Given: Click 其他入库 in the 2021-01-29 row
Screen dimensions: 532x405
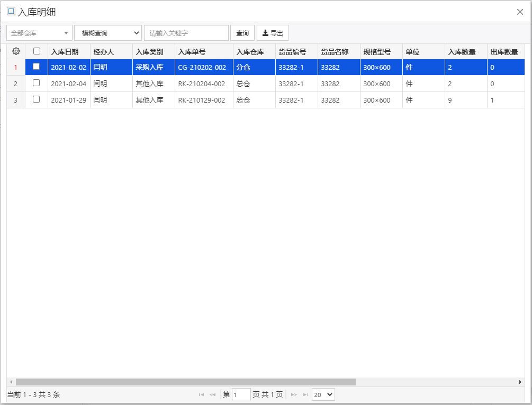Looking at the screenshot, I should pos(154,100).
